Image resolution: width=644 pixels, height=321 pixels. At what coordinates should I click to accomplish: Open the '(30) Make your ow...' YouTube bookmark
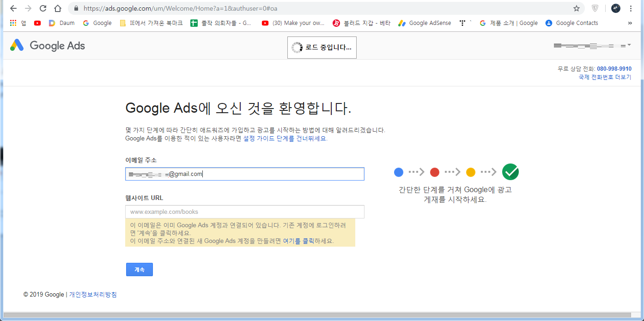[293, 23]
